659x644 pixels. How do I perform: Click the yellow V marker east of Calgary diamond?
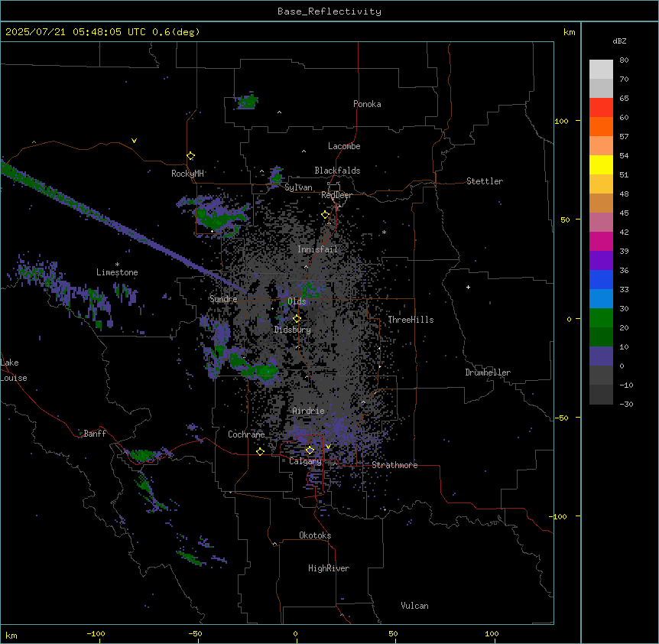click(328, 447)
